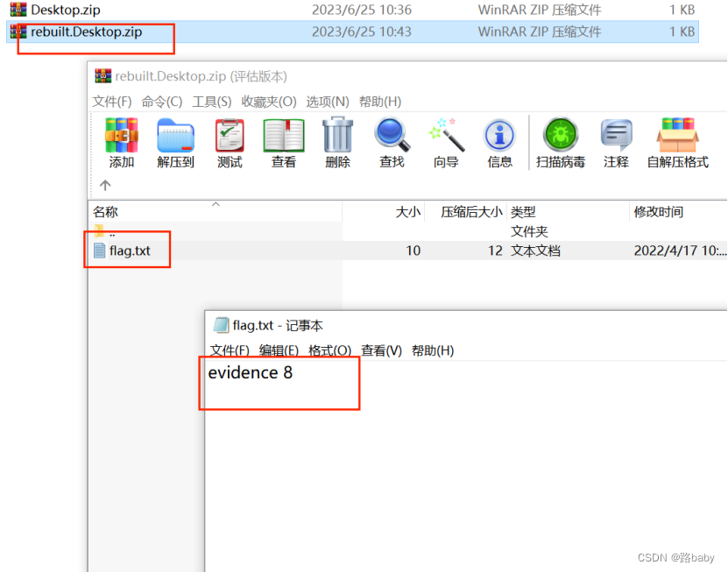Open WinRAR 命令(C) menu
The image size is (728, 572).
[x=161, y=102]
